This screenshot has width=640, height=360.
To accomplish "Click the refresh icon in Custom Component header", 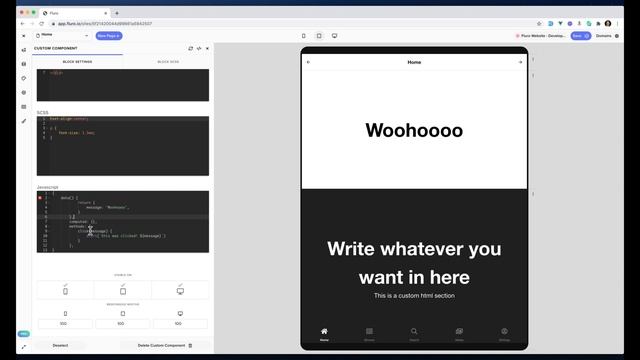I will pos(191,49).
